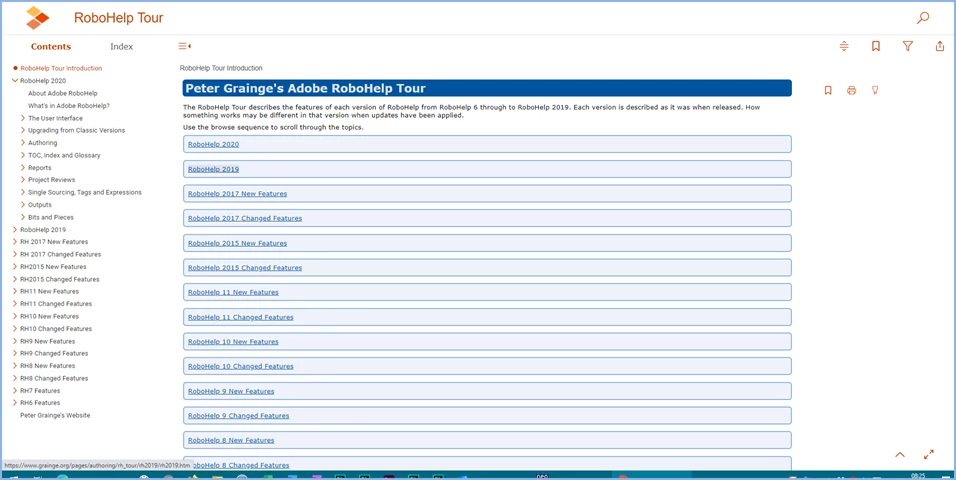Open RoboHelp 2015 Changed Features link
The image size is (956, 480).
pos(244,268)
